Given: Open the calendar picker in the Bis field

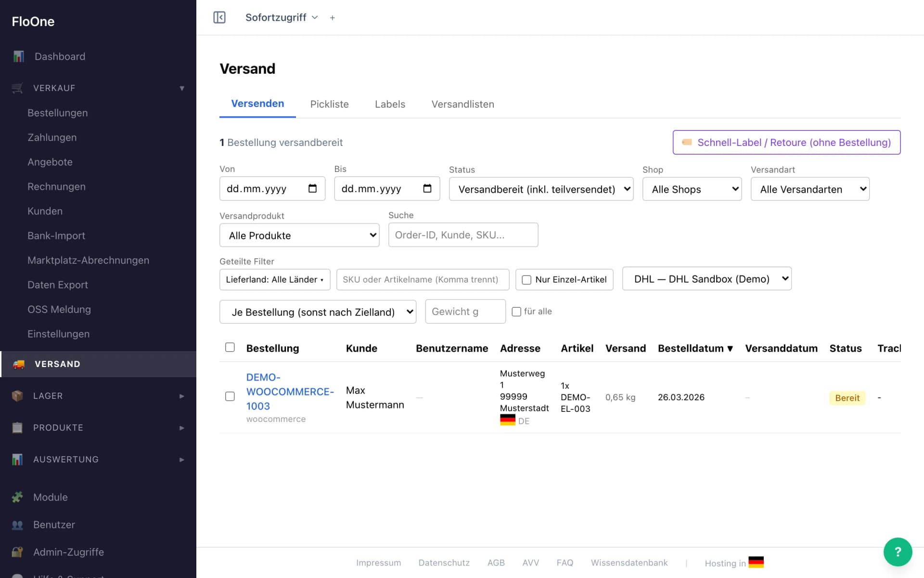Looking at the screenshot, I should (427, 188).
